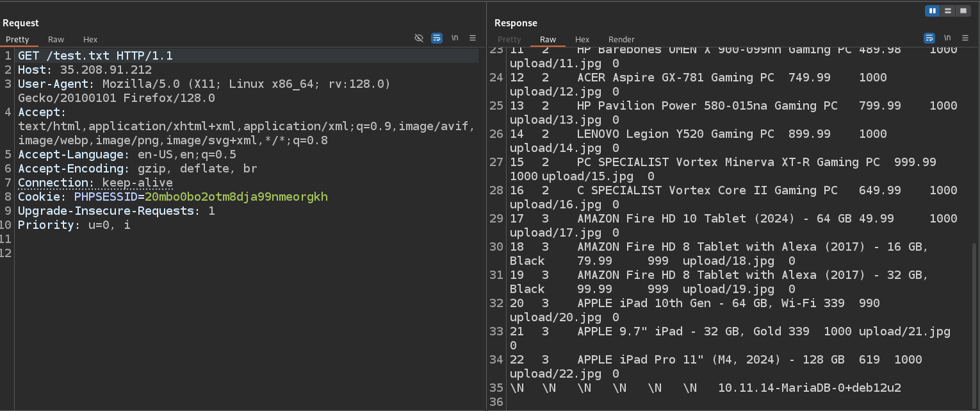The image size is (980, 411).
Task: Switch to the Raw tab in Response
Action: point(548,40)
